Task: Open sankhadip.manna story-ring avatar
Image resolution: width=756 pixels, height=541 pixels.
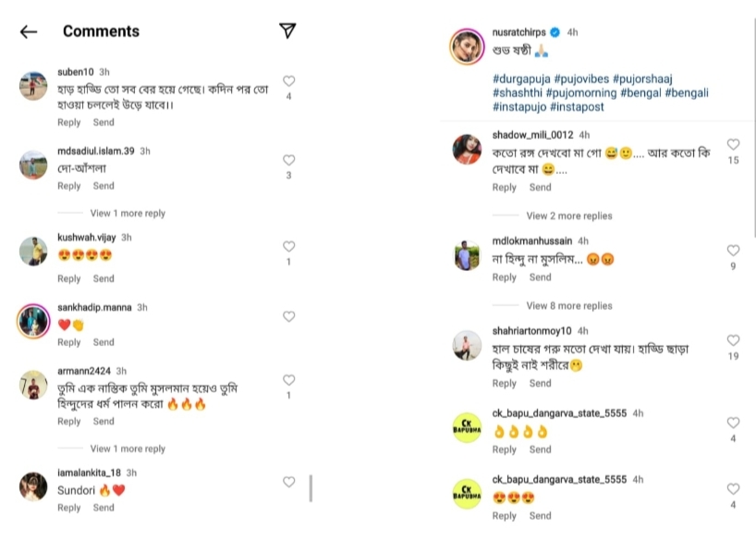Action: pyautogui.click(x=33, y=321)
